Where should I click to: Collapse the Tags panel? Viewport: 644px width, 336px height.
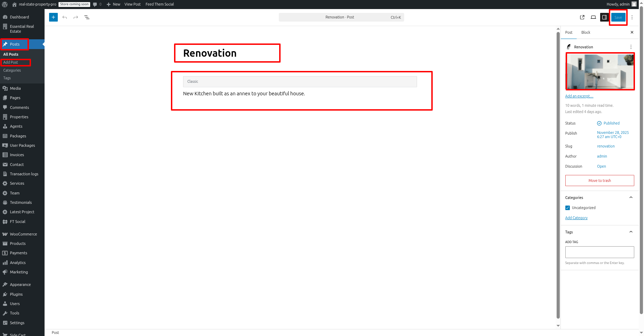[x=631, y=232]
